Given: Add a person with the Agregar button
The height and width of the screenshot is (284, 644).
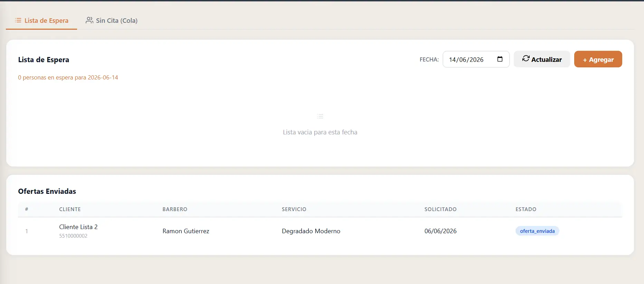Looking at the screenshot, I should [x=598, y=59].
